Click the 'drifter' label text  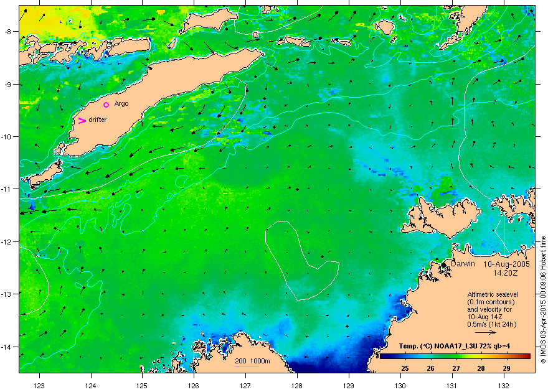98,119
